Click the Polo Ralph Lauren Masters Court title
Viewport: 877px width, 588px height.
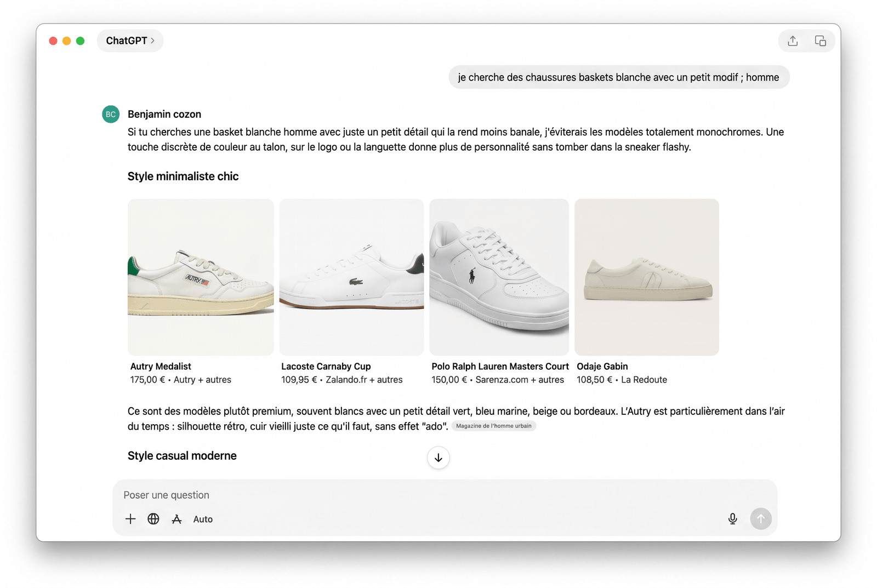click(x=500, y=367)
